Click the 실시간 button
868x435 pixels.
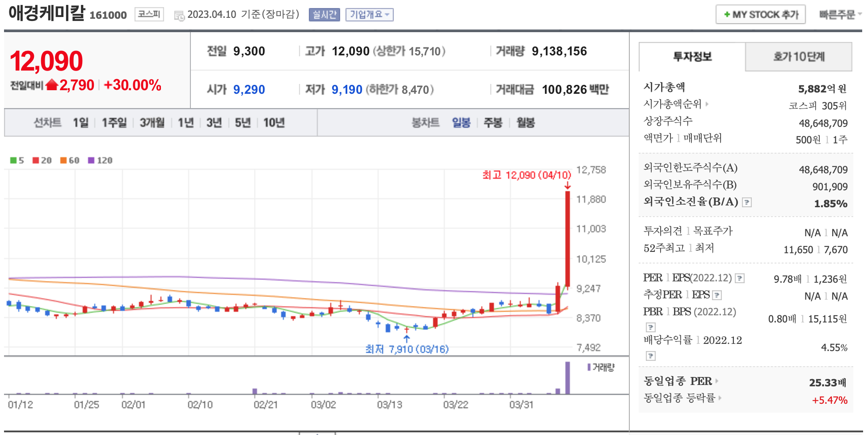324,15
